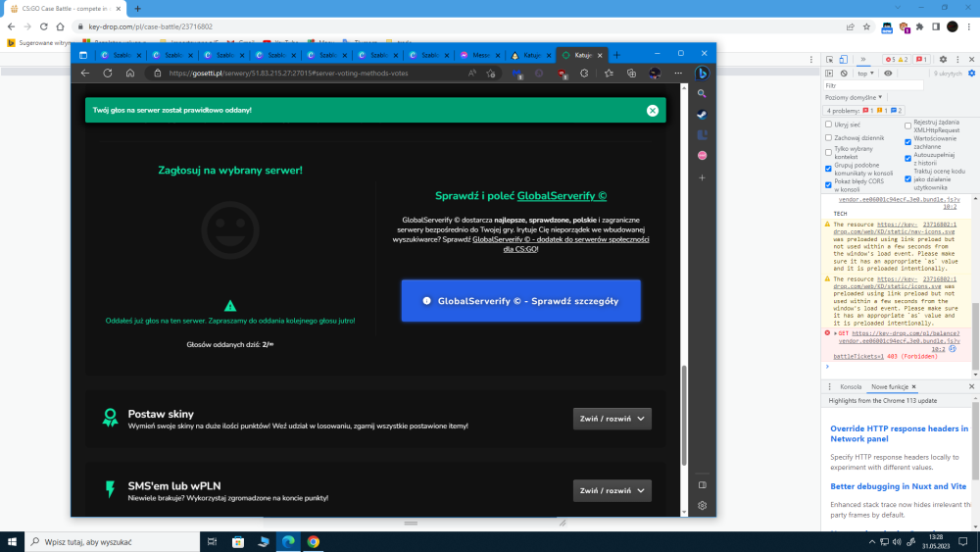Viewport: 980px width, 552px height.
Task: Check the Zachowaj dziennik checkbox
Action: [x=828, y=137]
